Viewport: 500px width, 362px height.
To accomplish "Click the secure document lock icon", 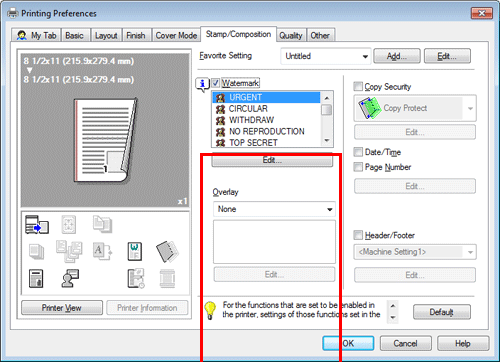I will click(x=36, y=278).
